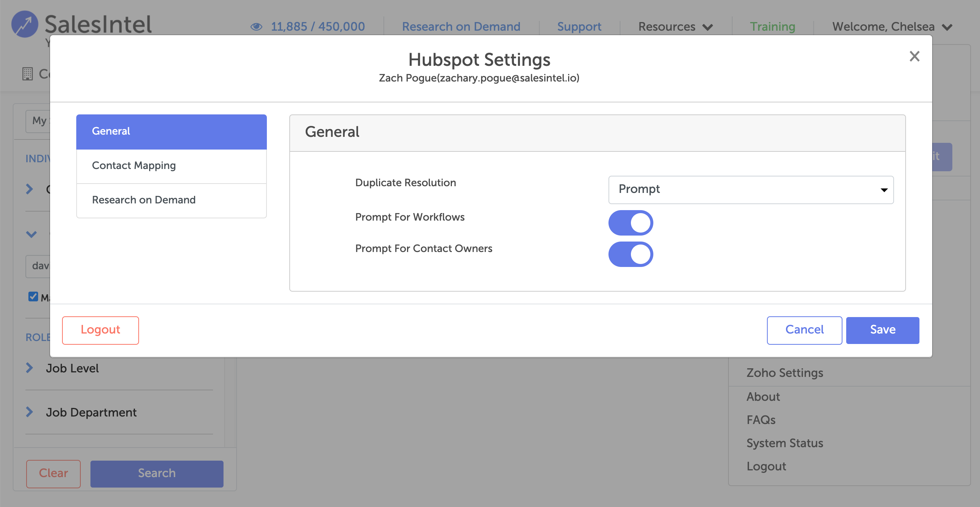Toggle Prompt For Contact Owners switch
The image size is (980, 507).
pyautogui.click(x=631, y=254)
